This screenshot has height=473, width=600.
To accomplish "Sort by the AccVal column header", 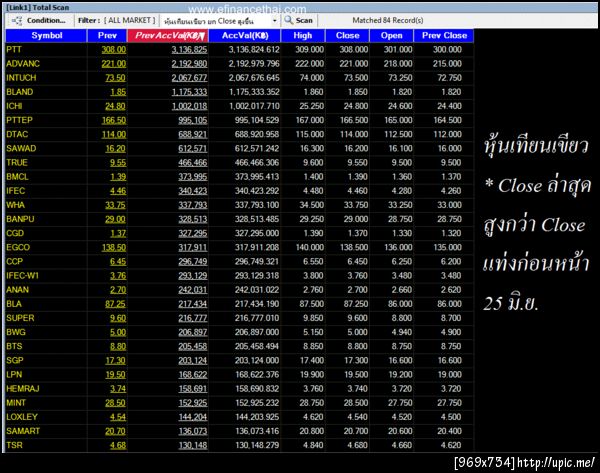I will click(245, 36).
